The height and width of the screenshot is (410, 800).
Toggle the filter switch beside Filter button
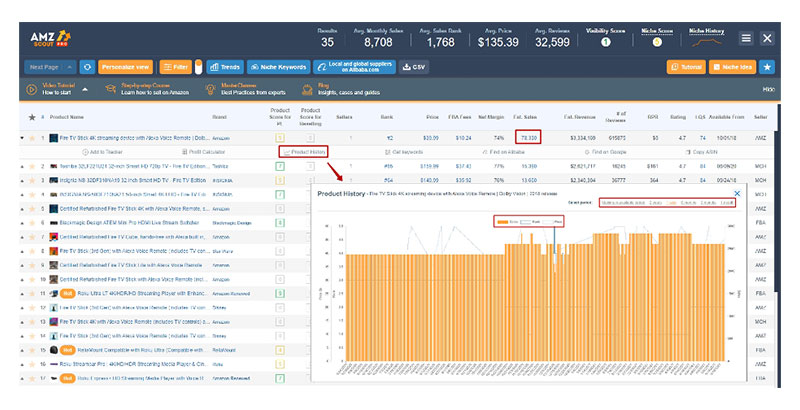pos(198,67)
